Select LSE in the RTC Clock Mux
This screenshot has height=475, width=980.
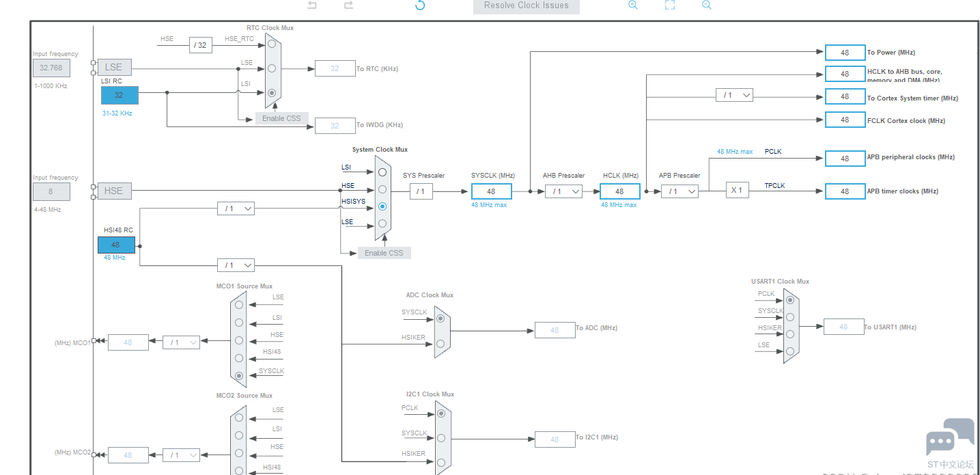tap(272, 68)
